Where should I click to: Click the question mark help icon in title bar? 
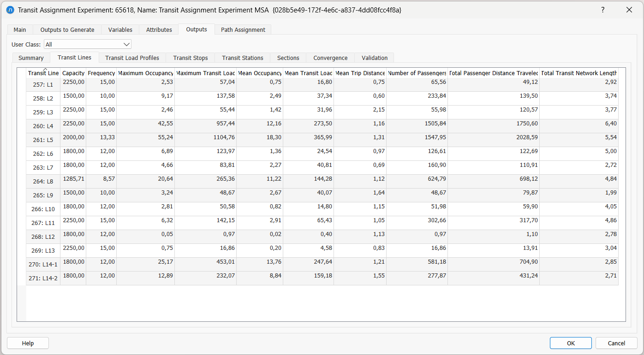click(x=602, y=10)
